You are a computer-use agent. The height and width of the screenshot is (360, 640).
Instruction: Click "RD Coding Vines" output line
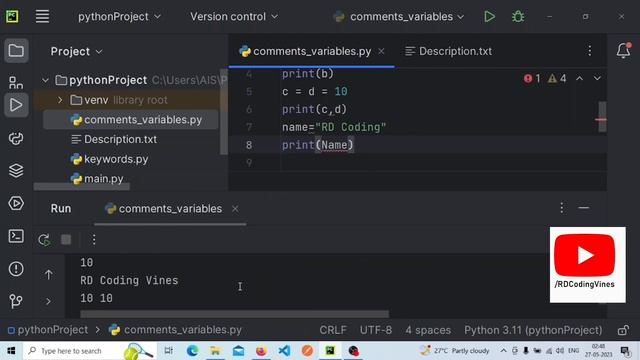pos(129,280)
